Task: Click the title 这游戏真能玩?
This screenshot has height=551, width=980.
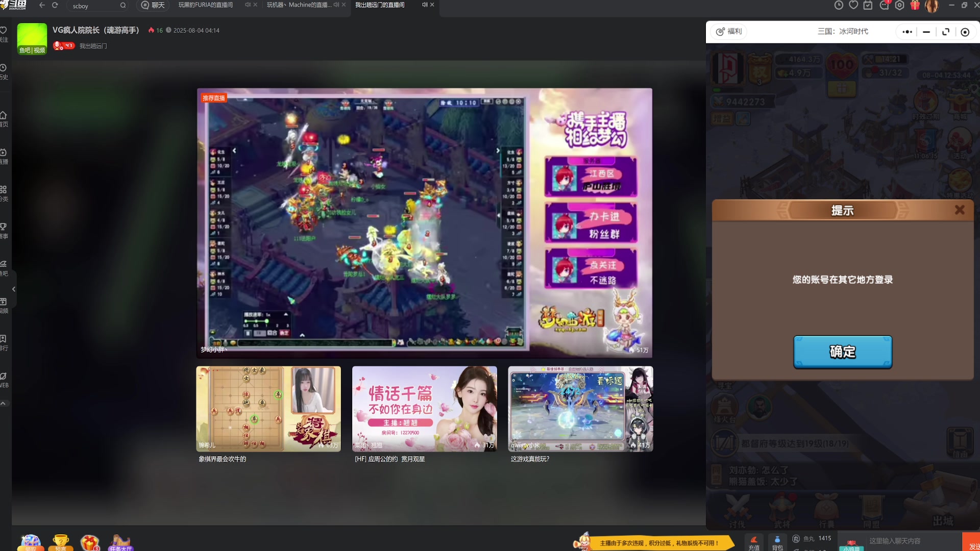Action: coord(530,459)
